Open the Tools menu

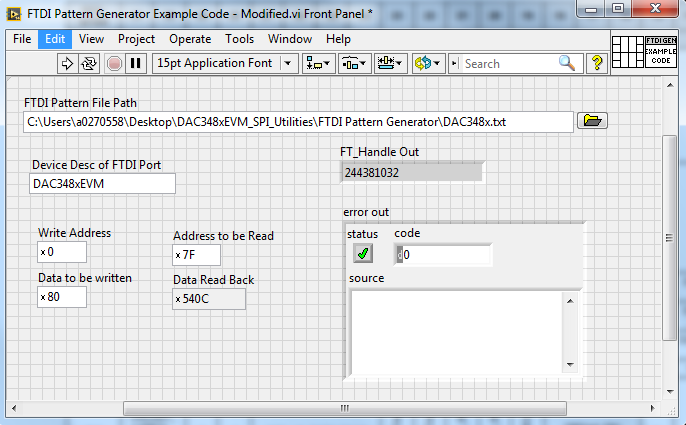(239, 39)
